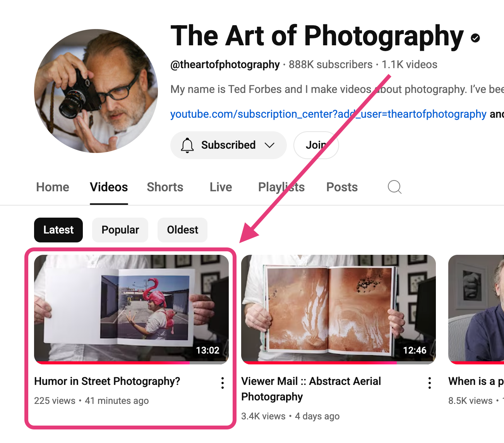This screenshot has height=443, width=504.
Task: Switch to the Shorts tab
Action: [x=165, y=187]
